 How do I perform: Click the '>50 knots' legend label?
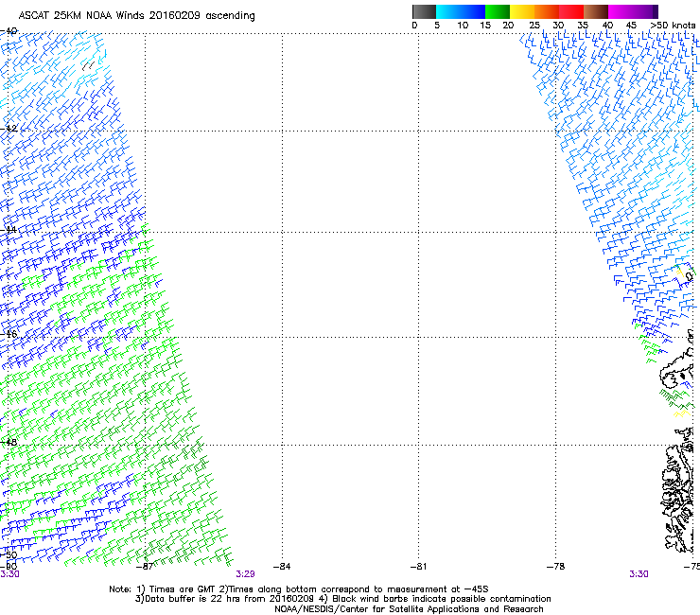(674, 26)
